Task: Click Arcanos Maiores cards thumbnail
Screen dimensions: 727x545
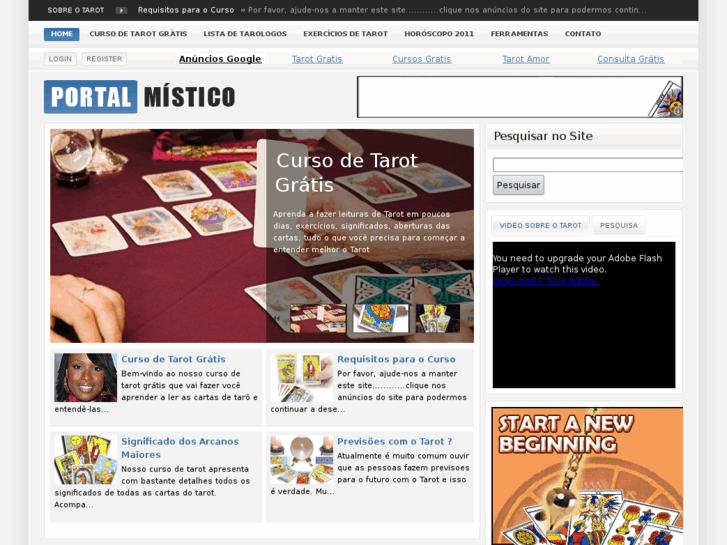Action: pyautogui.click(x=86, y=460)
